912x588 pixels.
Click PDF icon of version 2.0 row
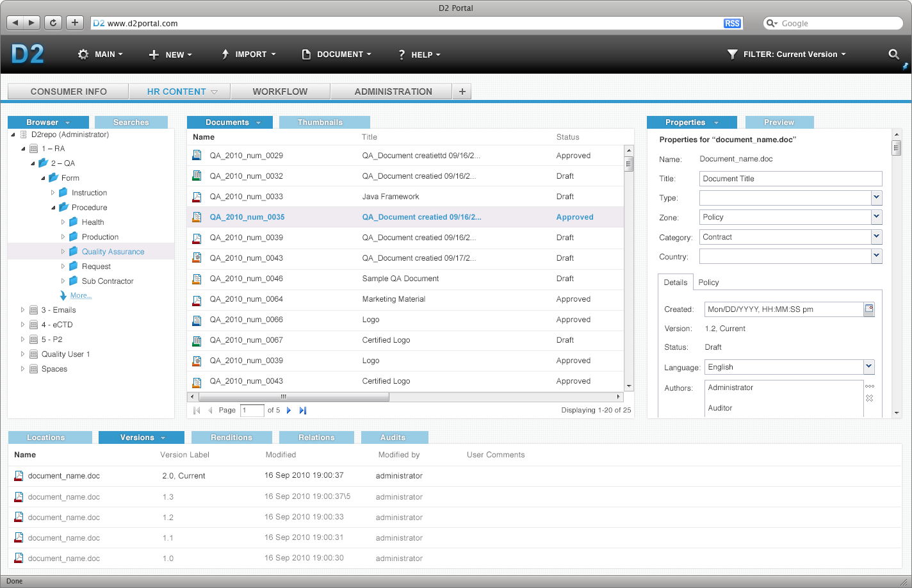coord(19,475)
